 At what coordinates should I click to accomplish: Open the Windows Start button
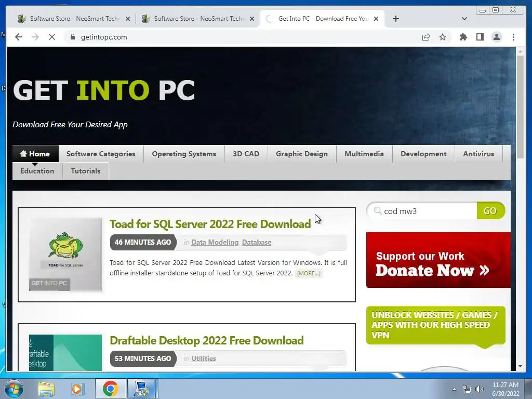(13, 389)
